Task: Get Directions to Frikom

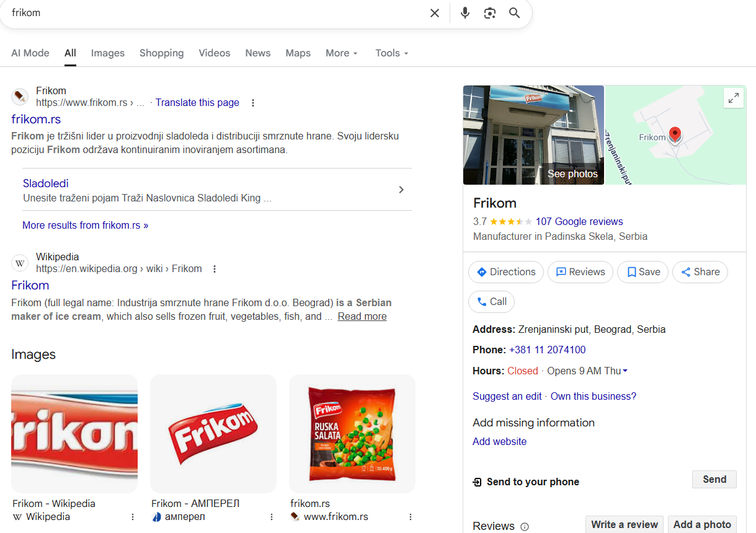Action: [506, 272]
